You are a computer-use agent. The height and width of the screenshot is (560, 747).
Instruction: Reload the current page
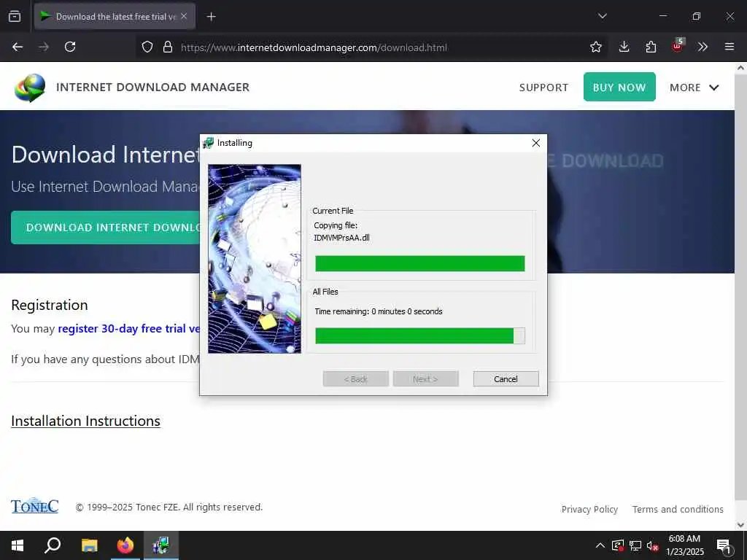point(70,47)
